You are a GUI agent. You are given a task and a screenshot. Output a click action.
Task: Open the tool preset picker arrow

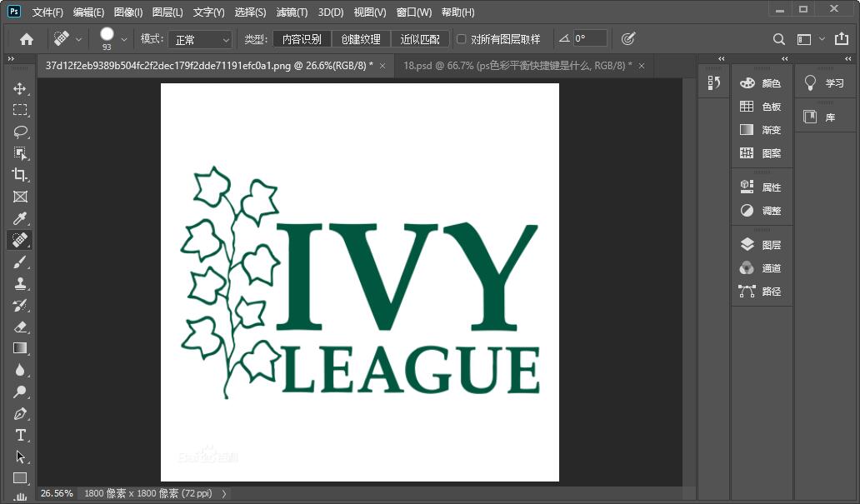point(79,39)
